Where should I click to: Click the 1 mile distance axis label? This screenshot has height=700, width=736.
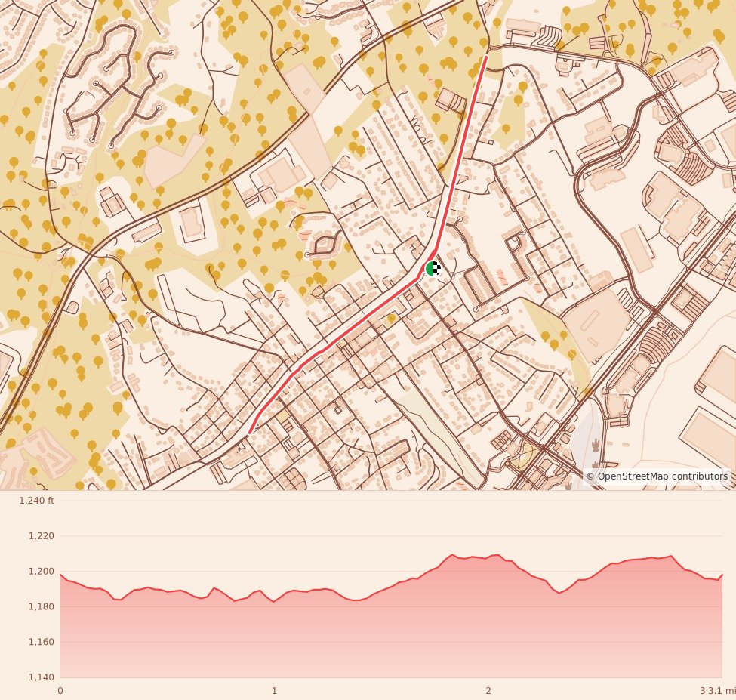click(274, 691)
